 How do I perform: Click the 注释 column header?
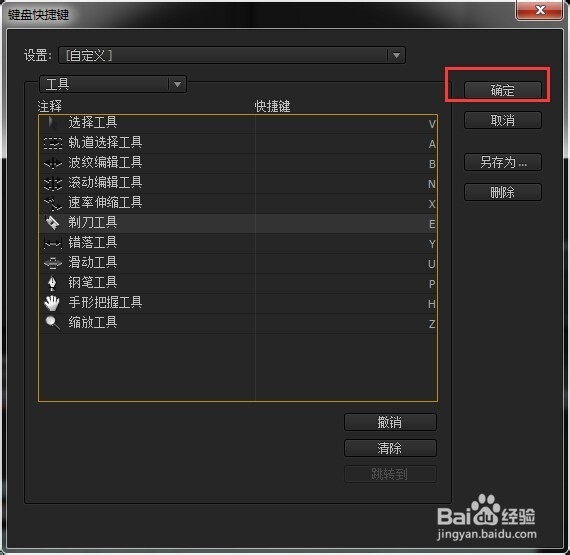point(50,106)
